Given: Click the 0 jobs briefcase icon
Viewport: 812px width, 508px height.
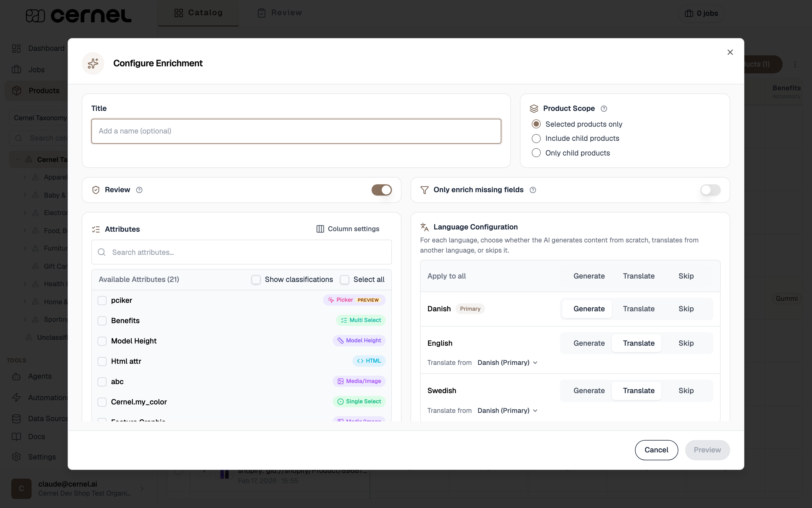Looking at the screenshot, I should pos(689,14).
